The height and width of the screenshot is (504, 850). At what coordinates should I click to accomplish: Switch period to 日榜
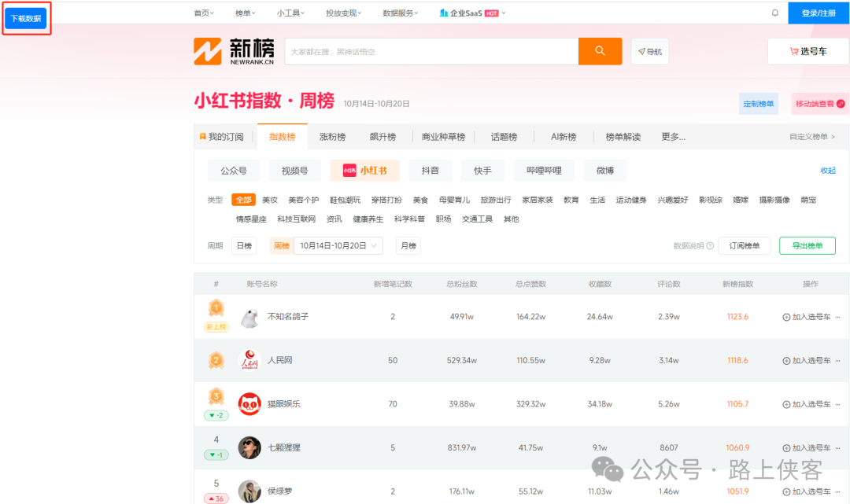[x=244, y=246]
